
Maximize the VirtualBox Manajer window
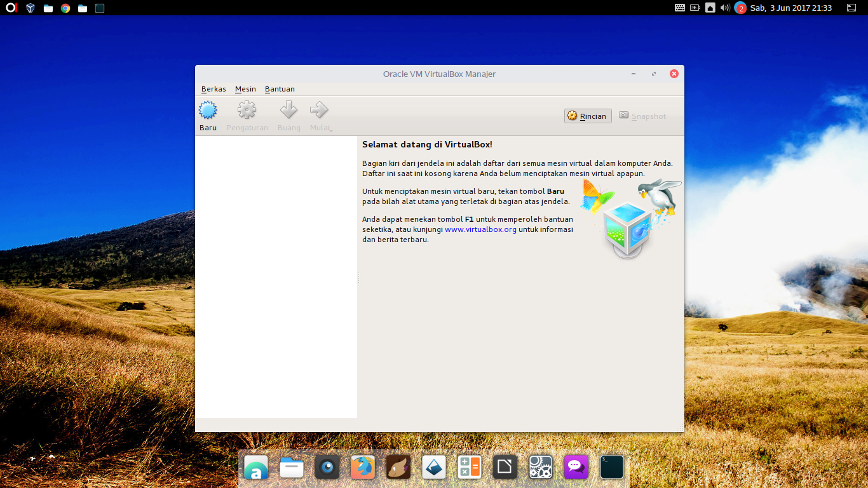[654, 74]
